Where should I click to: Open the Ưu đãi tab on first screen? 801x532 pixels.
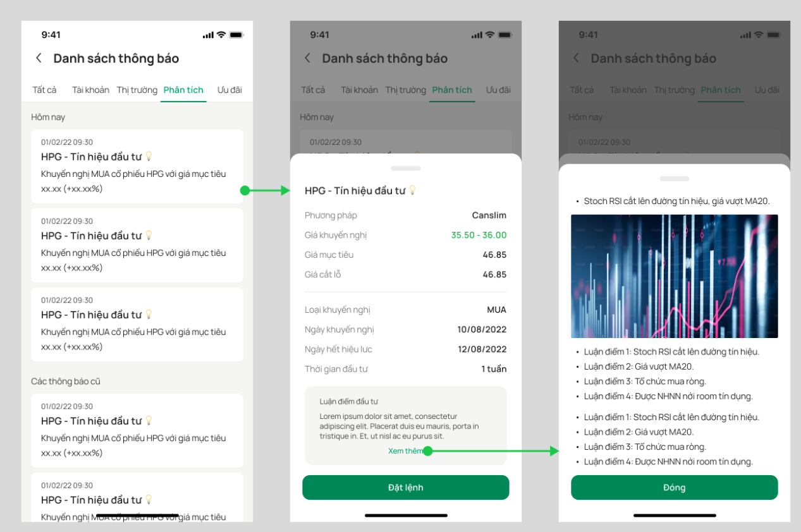(x=229, y=90)
